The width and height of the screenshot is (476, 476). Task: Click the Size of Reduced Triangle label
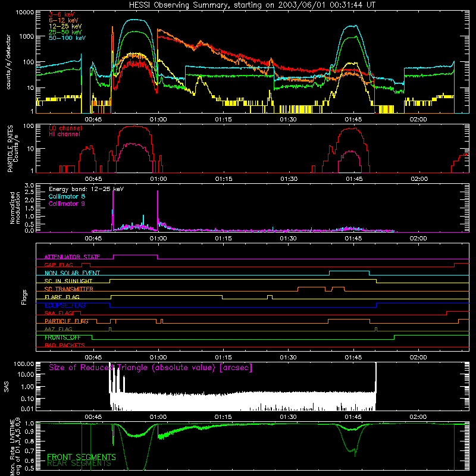151,368
